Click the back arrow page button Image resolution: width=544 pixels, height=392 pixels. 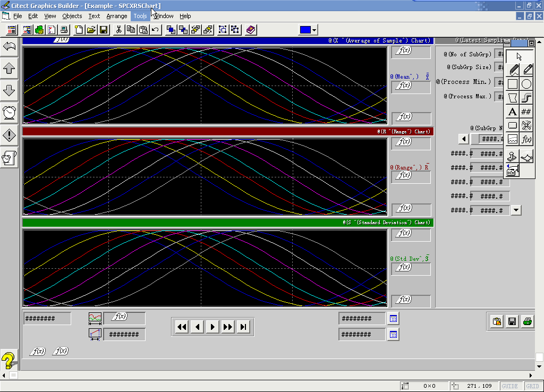coord(9,46)
